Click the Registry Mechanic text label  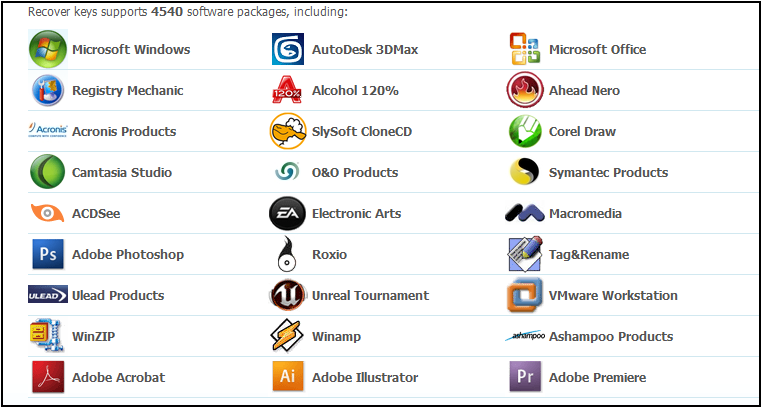(127, 90)
